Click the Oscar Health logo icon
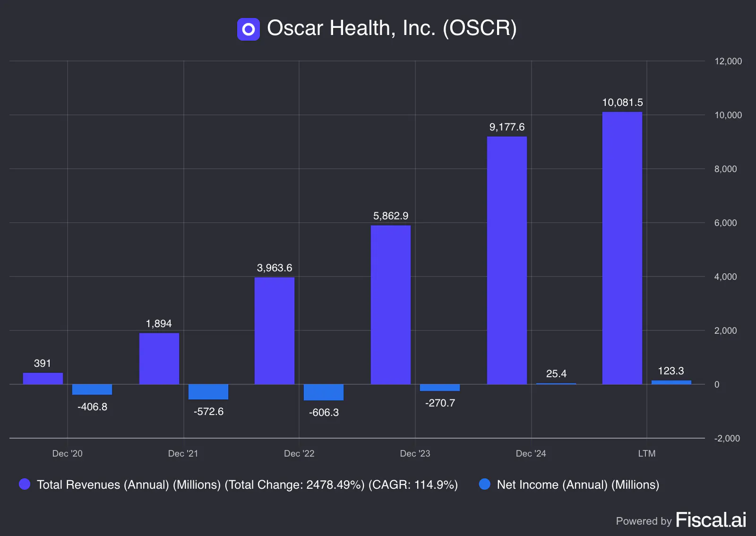 tap(249, 29)
